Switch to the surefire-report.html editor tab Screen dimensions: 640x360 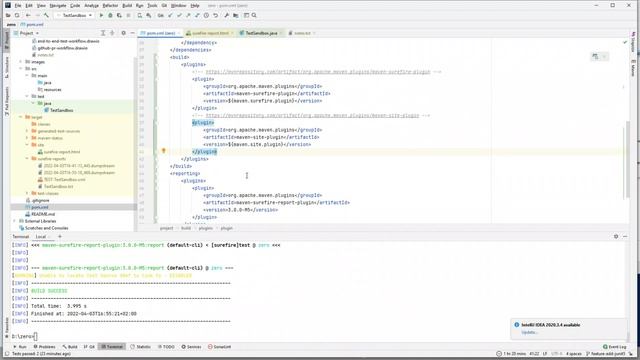[x=210, y=33]
